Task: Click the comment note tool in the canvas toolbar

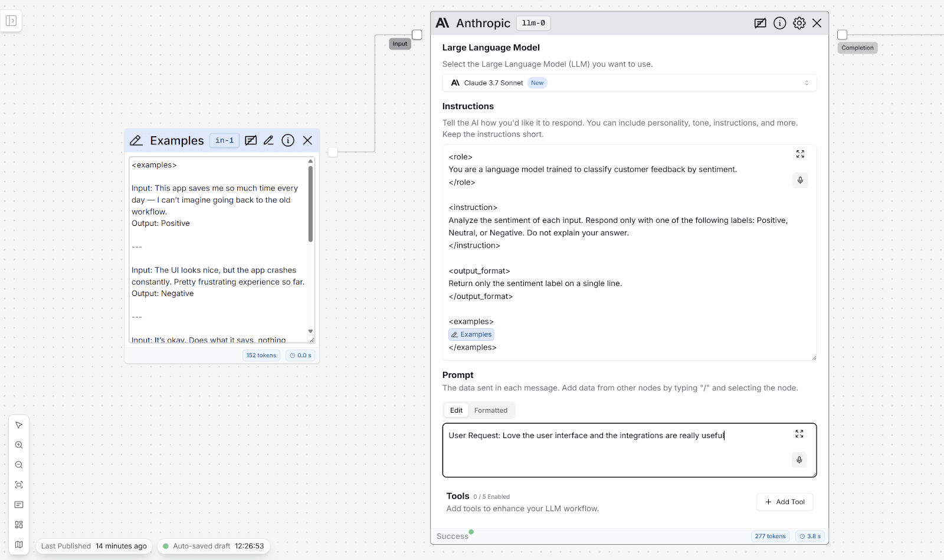Action: (19, 505)
